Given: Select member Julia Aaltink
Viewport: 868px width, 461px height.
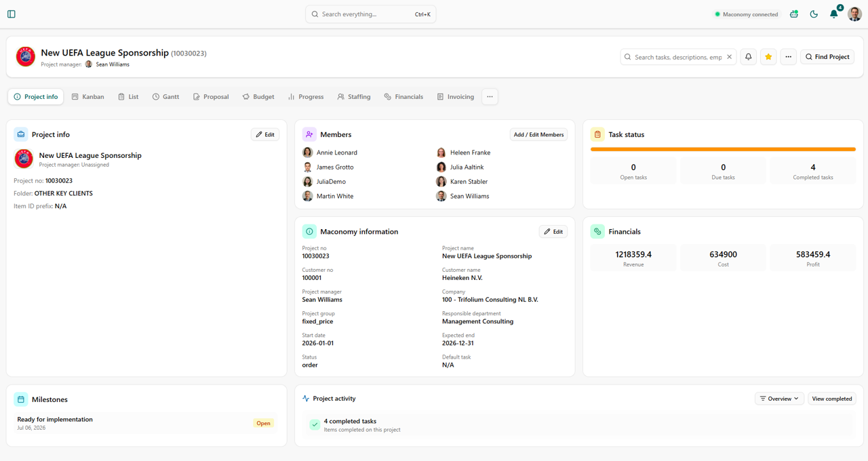Looking at the screenshot, I should point(461,167).
